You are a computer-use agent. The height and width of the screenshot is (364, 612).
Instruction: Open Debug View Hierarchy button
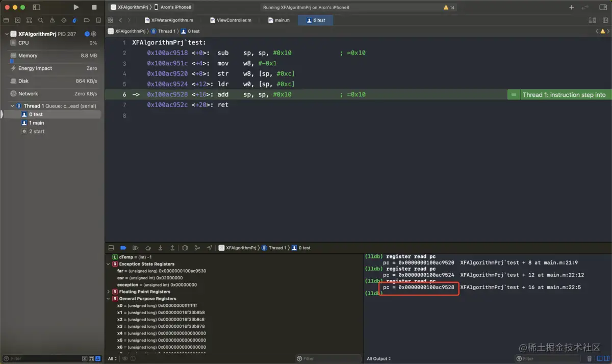click(185, 248)
